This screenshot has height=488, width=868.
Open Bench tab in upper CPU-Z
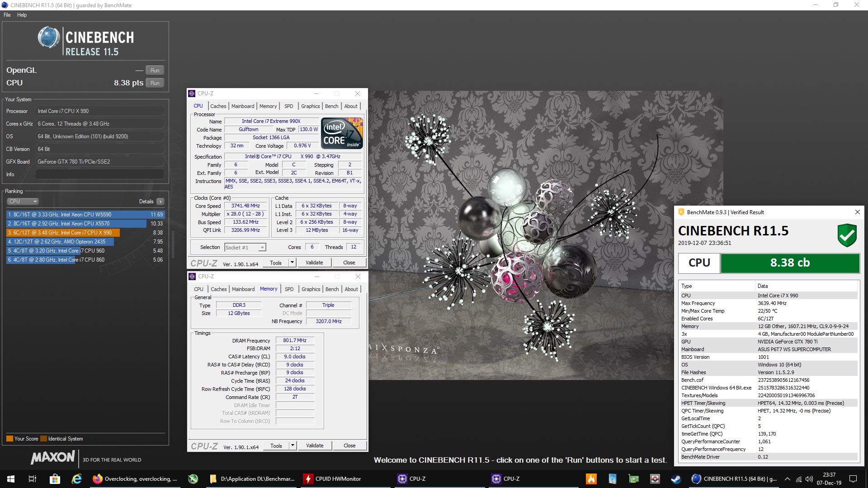click(332, 106)
